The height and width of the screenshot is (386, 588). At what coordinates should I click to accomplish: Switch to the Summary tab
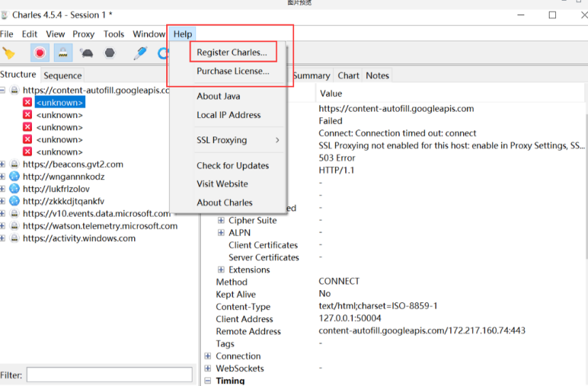(x=311, y=75)
